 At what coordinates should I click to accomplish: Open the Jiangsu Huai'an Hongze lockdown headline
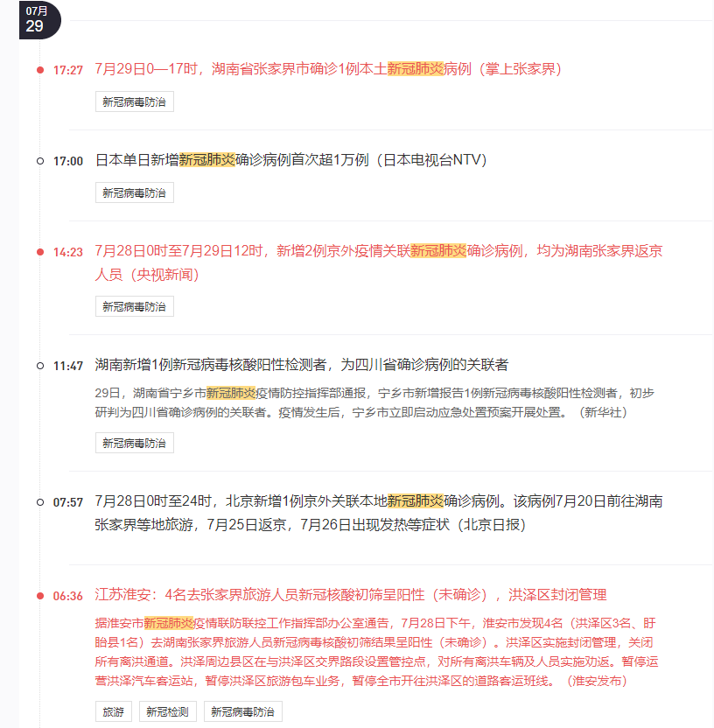coord(351,595)
